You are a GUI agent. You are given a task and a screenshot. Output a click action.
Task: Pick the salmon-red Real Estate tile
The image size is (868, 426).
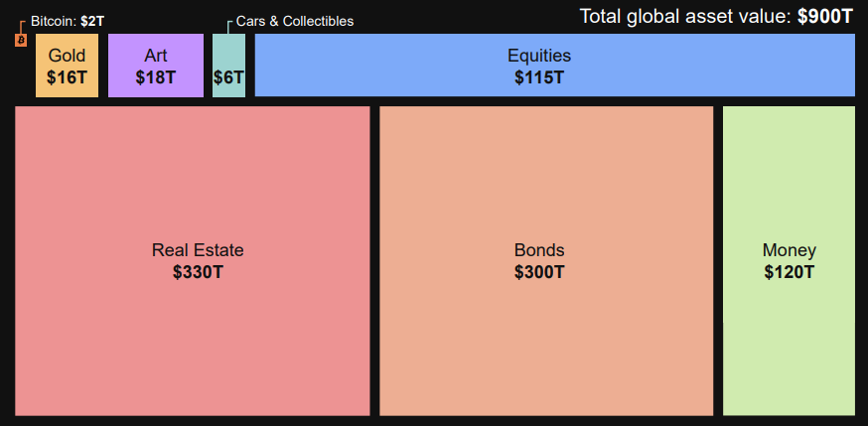tap(193, 338)
